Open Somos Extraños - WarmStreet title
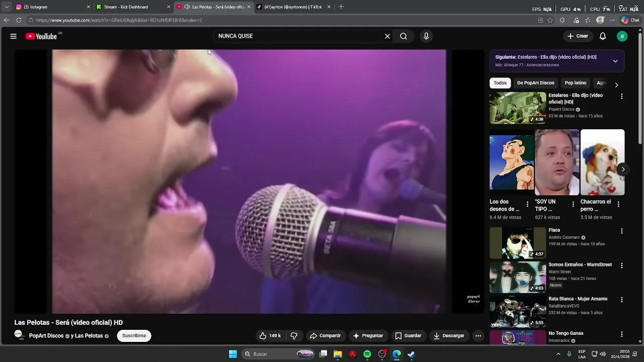644x362 pixels. click(x=580, y=264)
